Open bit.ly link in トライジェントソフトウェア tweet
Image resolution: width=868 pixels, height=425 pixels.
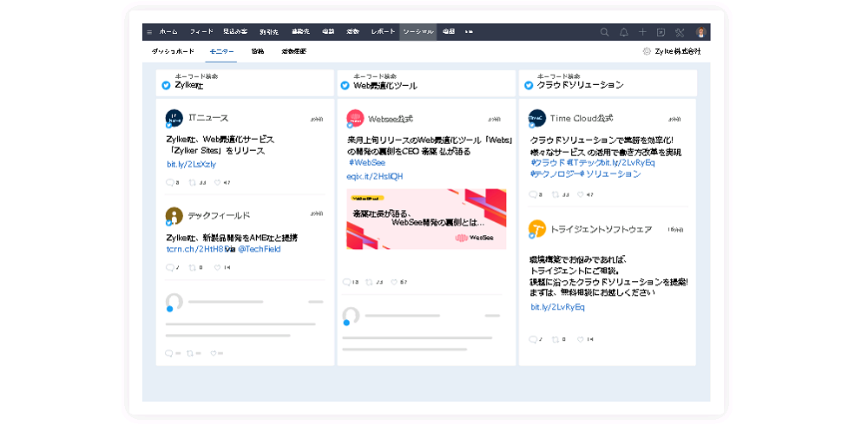tap(557, 307)
